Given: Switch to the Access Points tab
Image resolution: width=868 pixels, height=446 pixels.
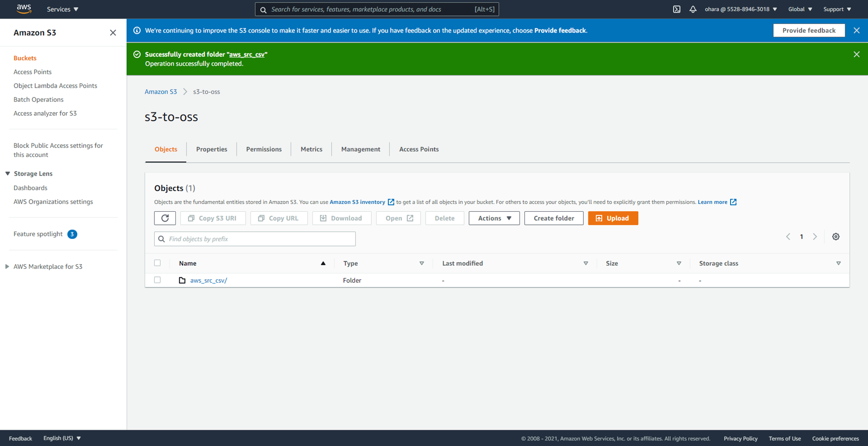Looking at the screenshot, I should [x=419, y=149].
